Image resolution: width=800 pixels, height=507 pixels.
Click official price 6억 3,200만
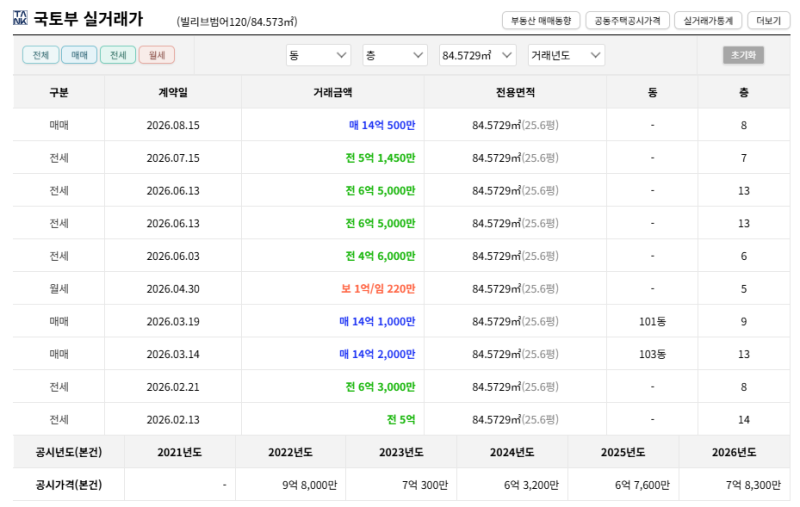tap(531, 485)
